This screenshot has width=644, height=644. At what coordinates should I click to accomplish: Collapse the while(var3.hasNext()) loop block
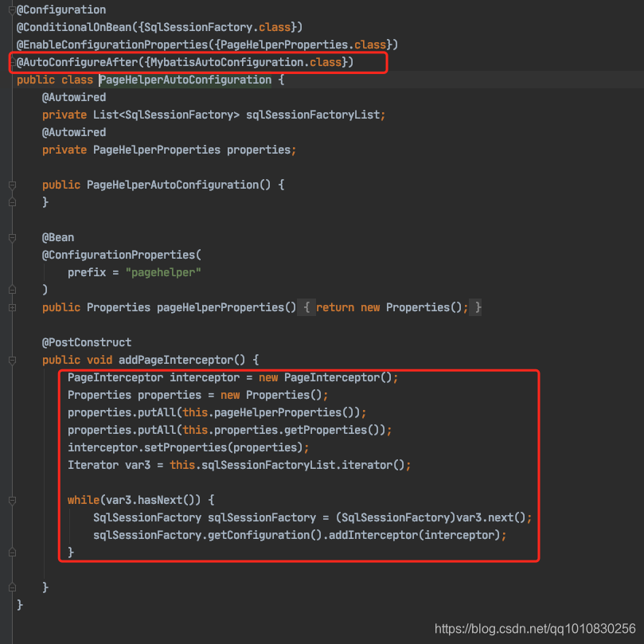pos(11,500)
